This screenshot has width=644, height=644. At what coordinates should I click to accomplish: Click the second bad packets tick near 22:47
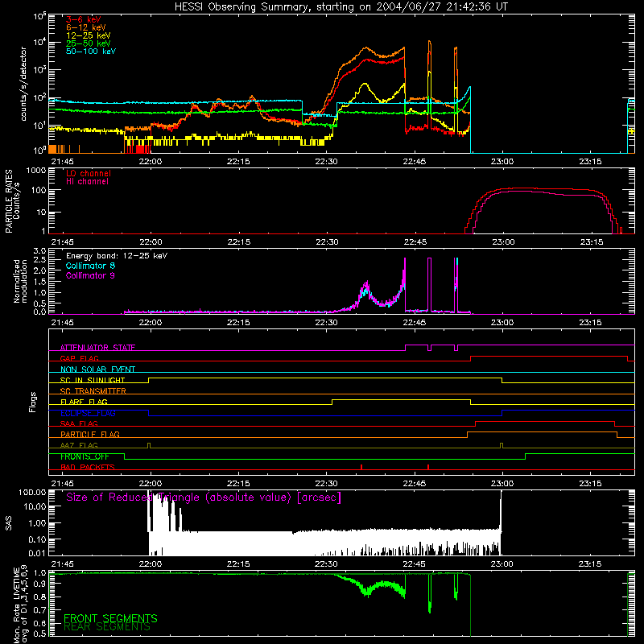pyautogui.click(x=428, y=467)
